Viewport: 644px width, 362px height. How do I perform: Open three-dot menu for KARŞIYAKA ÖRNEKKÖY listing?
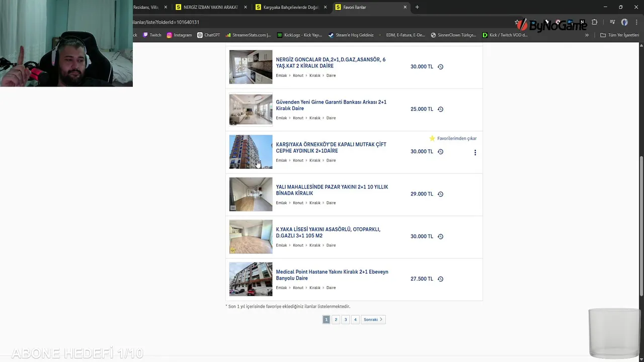pos(475,152)
